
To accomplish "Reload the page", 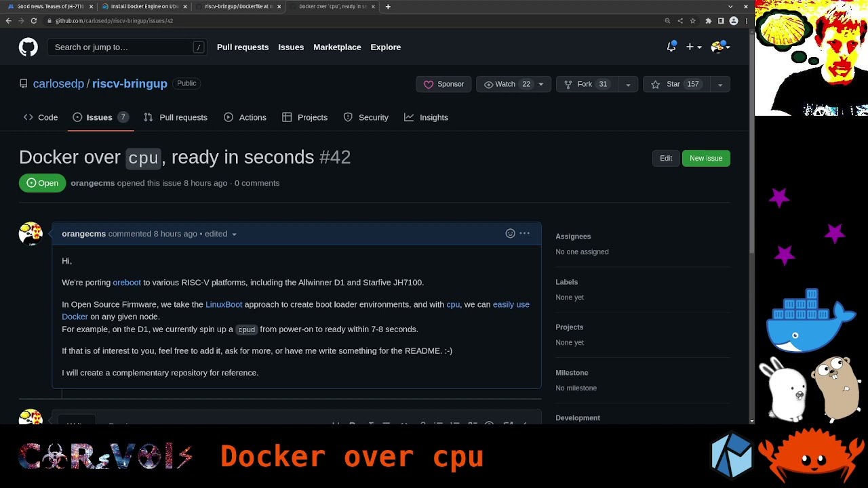I will (33, 21).
